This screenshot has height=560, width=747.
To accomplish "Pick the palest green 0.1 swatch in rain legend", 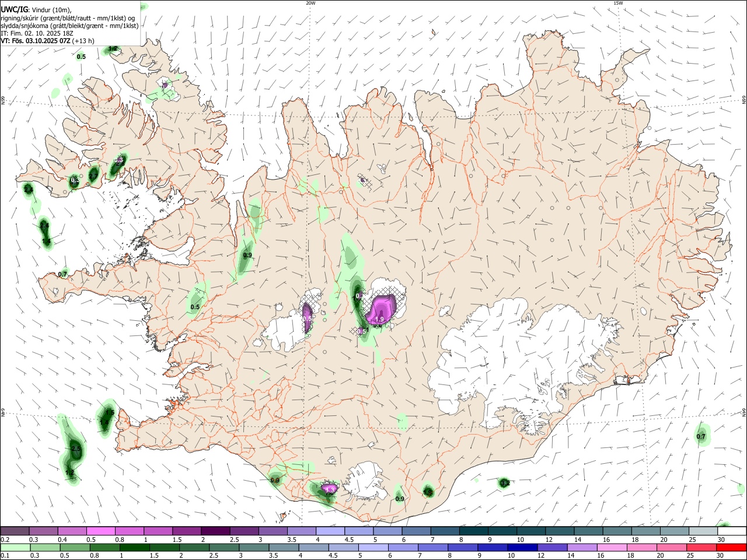I will (x=15, y=547).
